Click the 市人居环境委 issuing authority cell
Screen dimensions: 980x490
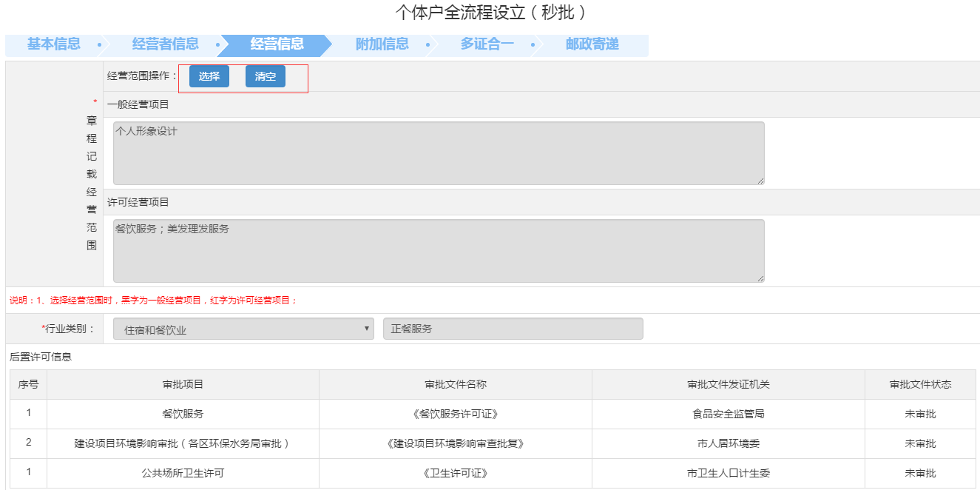click(x=729, y=443)
